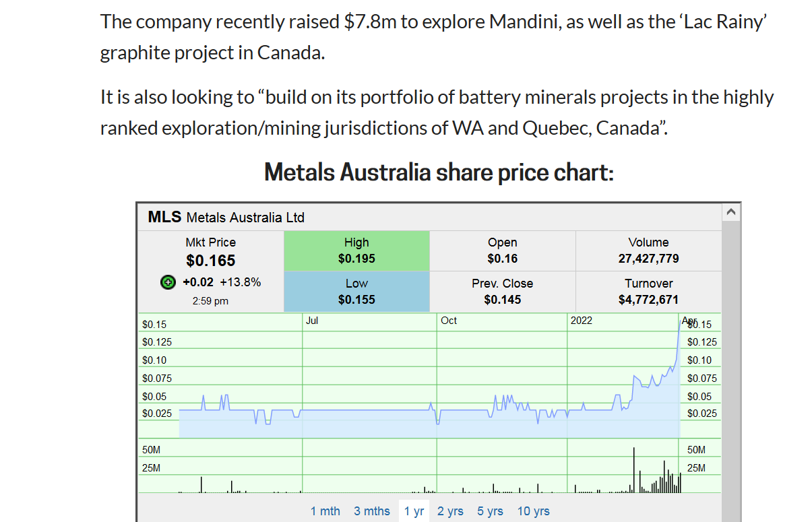Click the blue 'Low' label
Screen dimensions: 812x522
356,284
